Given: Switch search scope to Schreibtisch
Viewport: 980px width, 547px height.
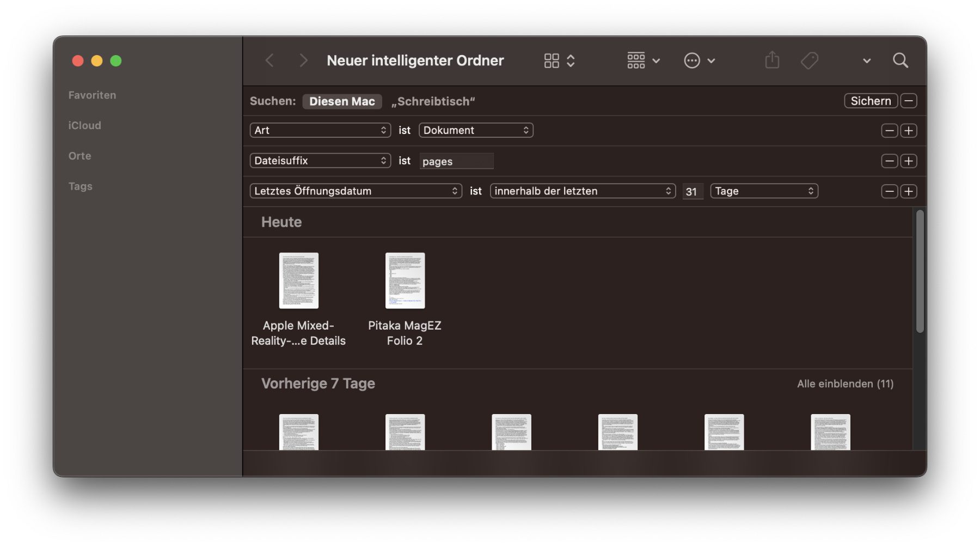Looking at the screenshot, I should (433, 101).
